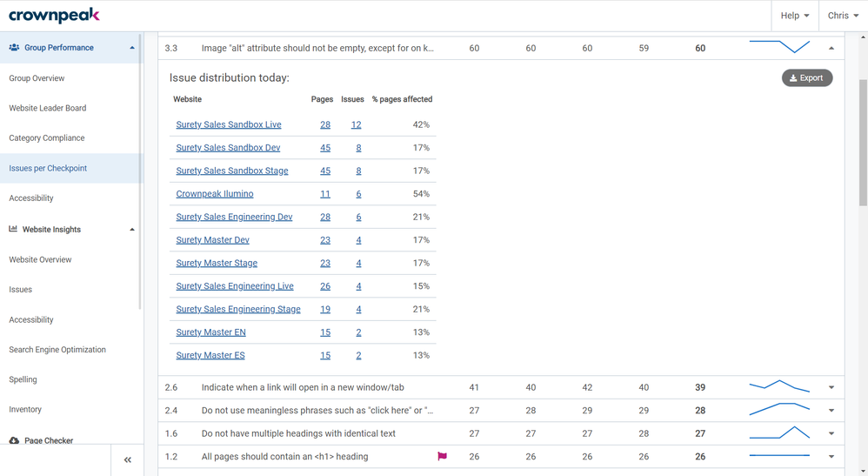Collapse checkpoint 3.3 details
Screen dimensions: 868x476
tap(831, 48)
